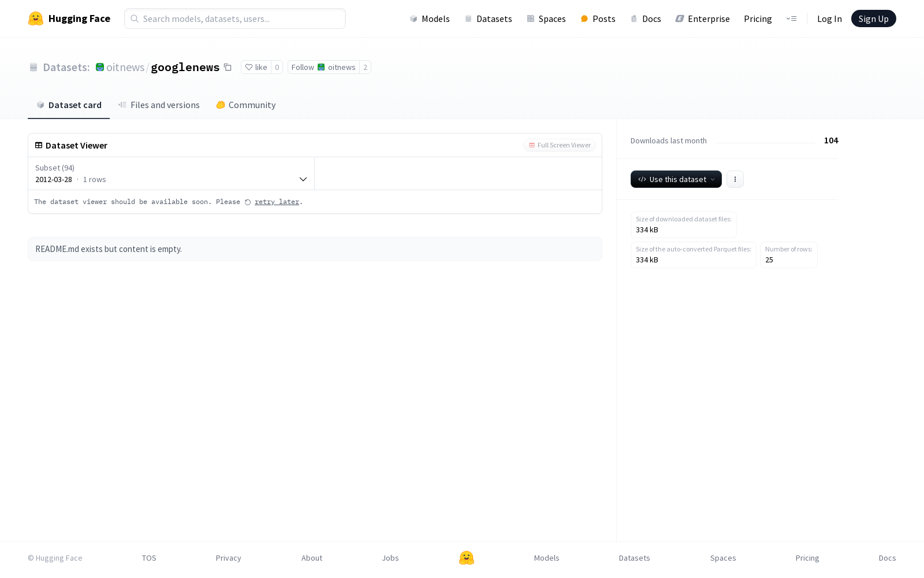
Task: Like the dataset with the heart button
Action: (x=256, y=67)
